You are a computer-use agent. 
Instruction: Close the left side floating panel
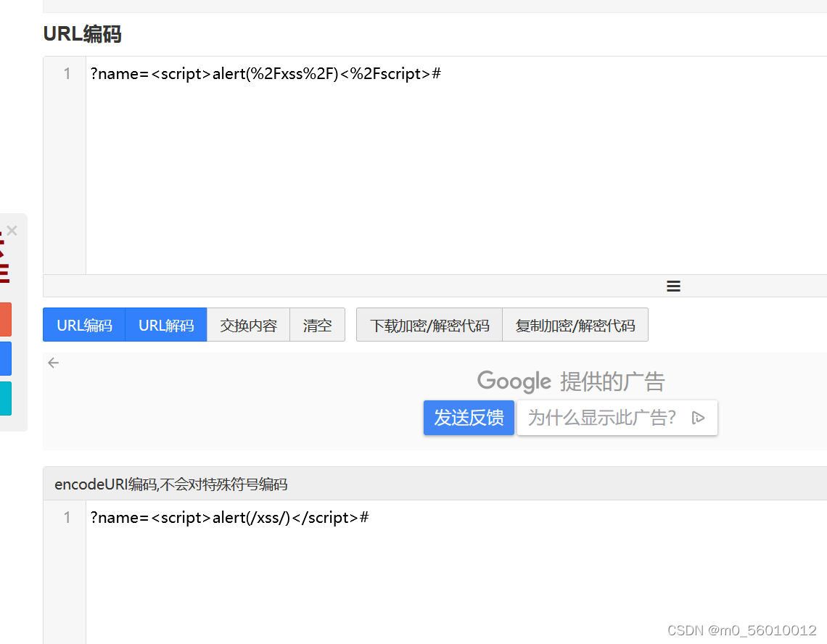[12, 231]
